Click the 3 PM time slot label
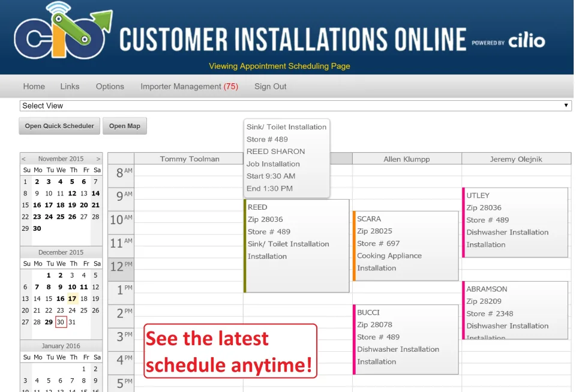 pyautogui.click(x=121, y=340)
